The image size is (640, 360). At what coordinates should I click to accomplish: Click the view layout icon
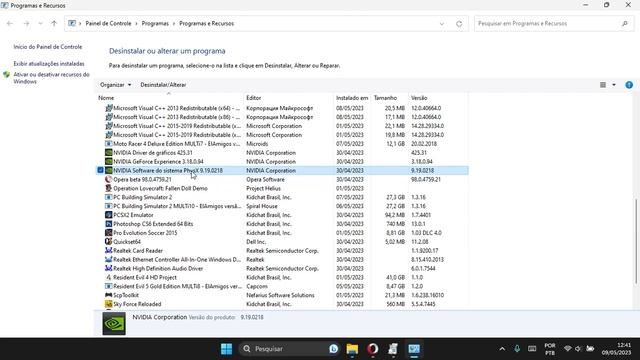tap(603, 85)
